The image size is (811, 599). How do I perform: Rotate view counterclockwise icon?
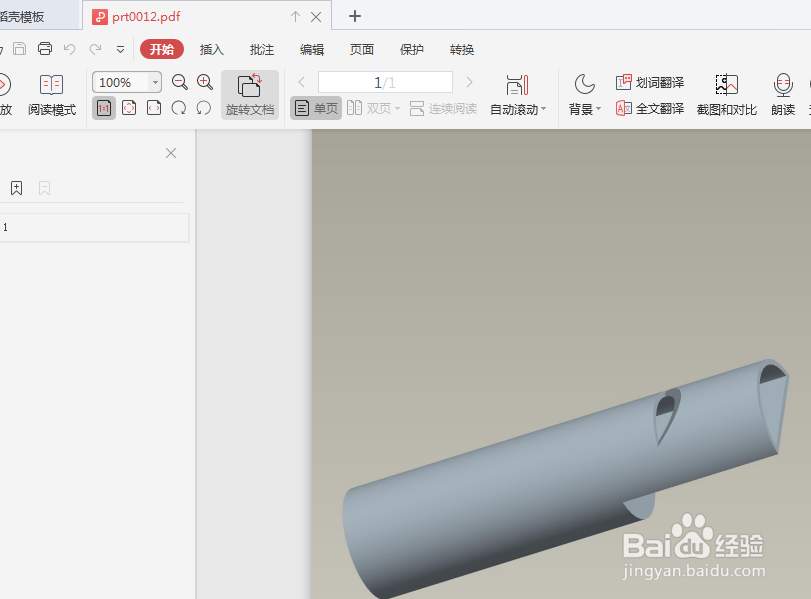[x=204, y=108]
